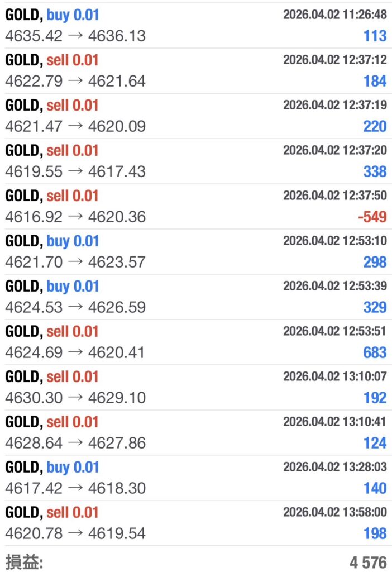Click the timestamp 2026.04.02 12:53:51

[x=334, y=332]
